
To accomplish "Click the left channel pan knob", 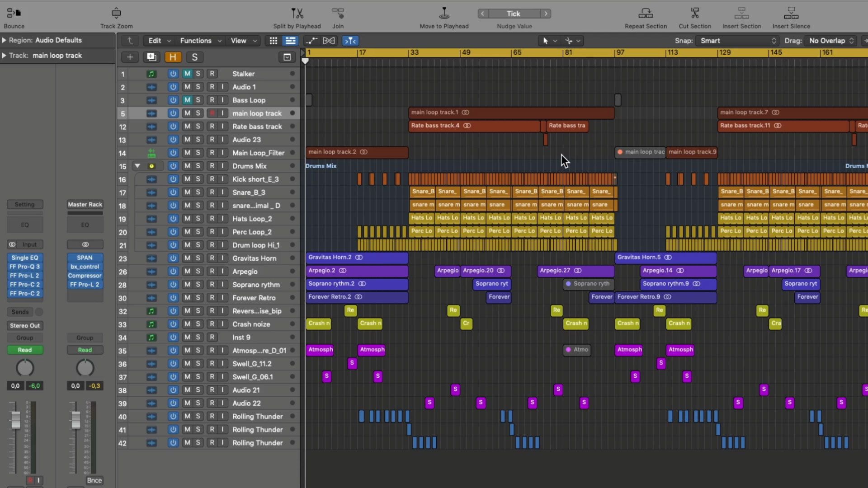I will (25, 368).
